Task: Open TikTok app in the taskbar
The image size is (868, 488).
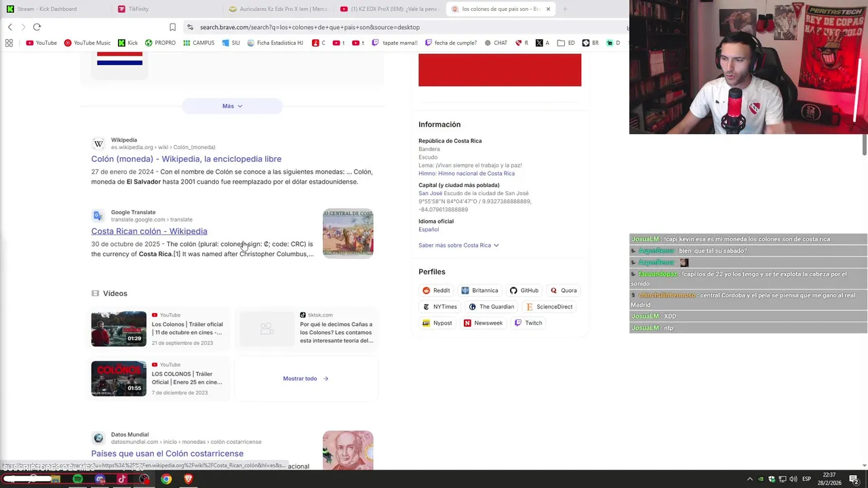Action: 122,479
